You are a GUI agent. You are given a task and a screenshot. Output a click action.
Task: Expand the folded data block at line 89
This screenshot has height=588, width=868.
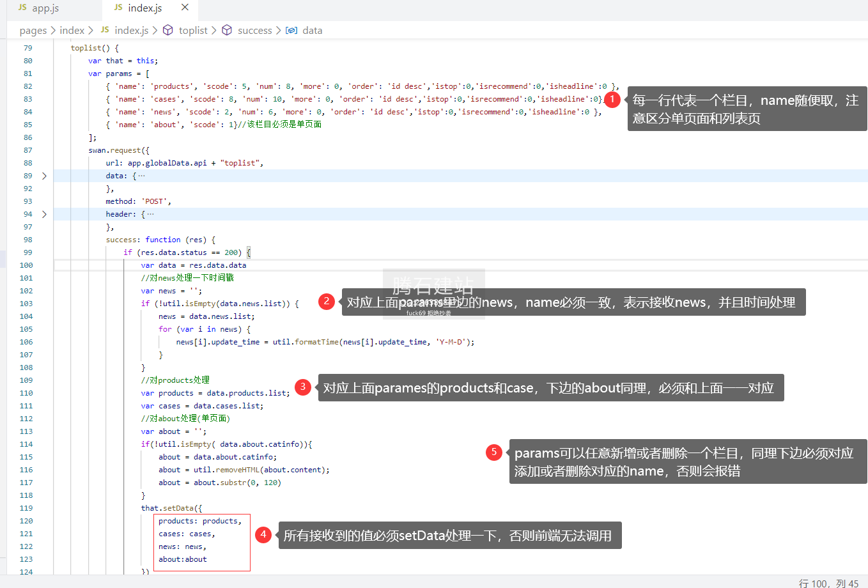pos(44,176)
